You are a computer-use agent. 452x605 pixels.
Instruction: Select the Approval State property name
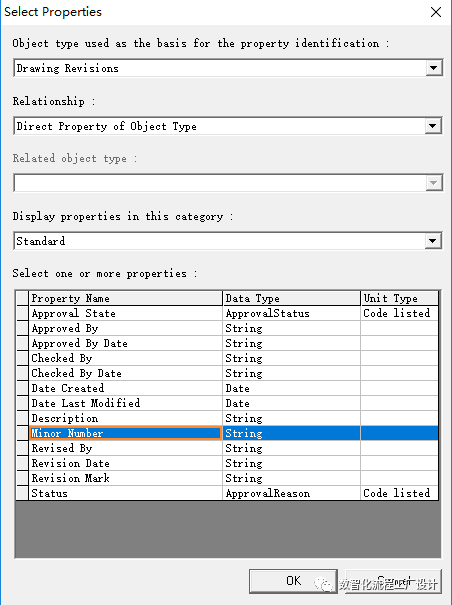126,313
